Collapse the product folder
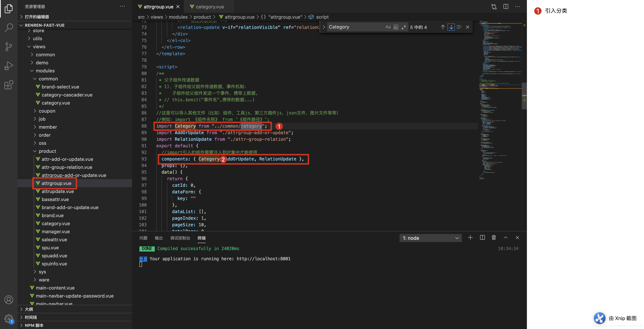The image size is (644, 329). point(47,151)
